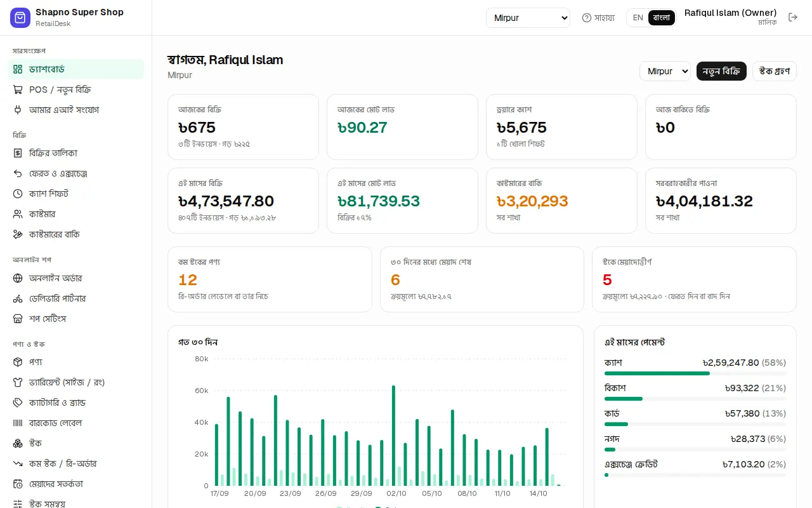
Task: Click the কম স্টকের পণ্য card showing 12
Action: 270,279
